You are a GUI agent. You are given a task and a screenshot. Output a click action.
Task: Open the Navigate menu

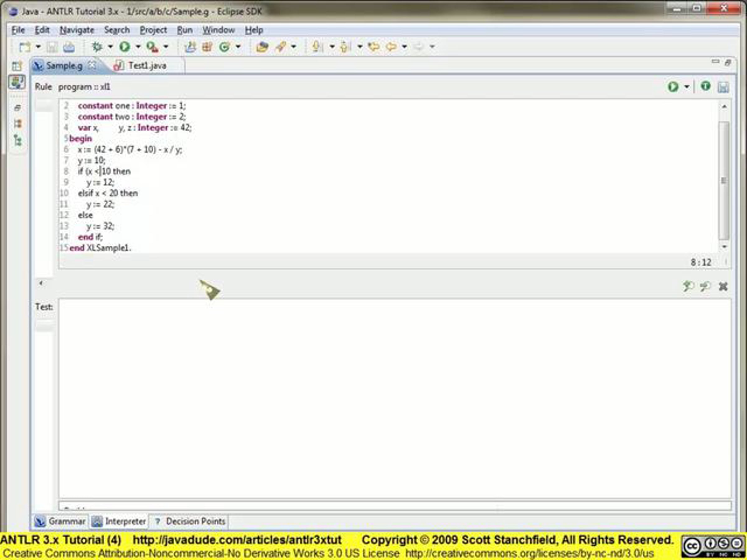[77, 30]
